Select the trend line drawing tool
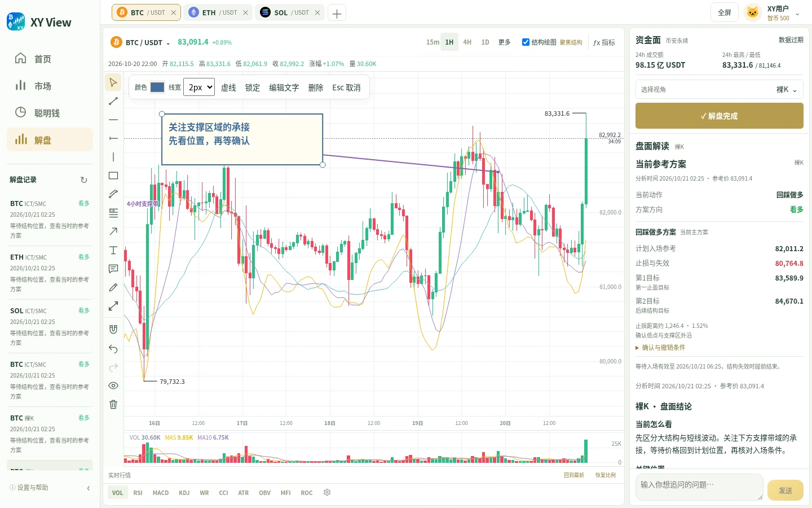 (x=113, y=101)
